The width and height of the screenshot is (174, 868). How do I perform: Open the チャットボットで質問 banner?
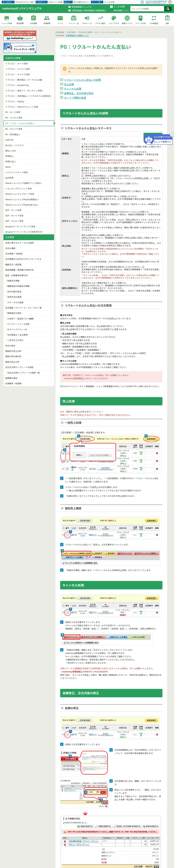[20, 48]
